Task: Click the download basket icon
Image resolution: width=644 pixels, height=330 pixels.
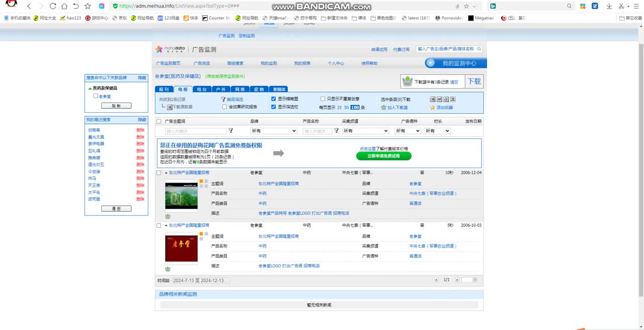Action: tap(407, 81)
